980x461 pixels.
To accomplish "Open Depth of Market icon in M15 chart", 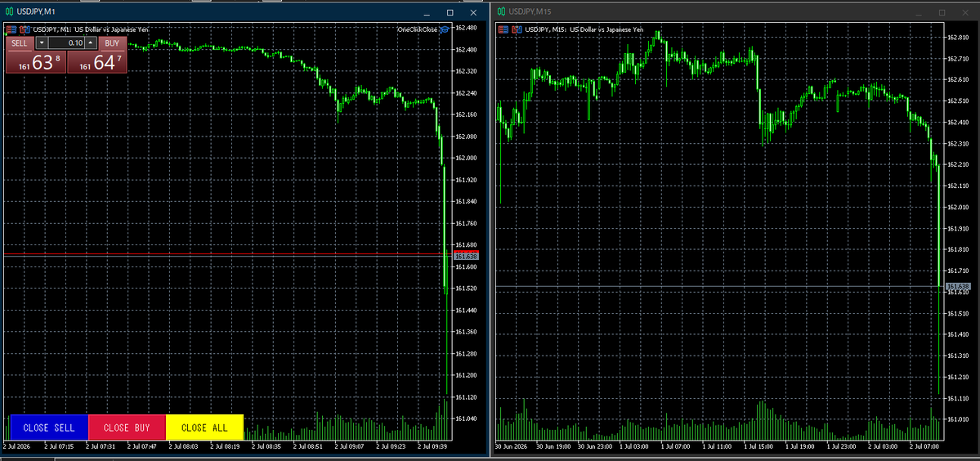I will (517, 29).
